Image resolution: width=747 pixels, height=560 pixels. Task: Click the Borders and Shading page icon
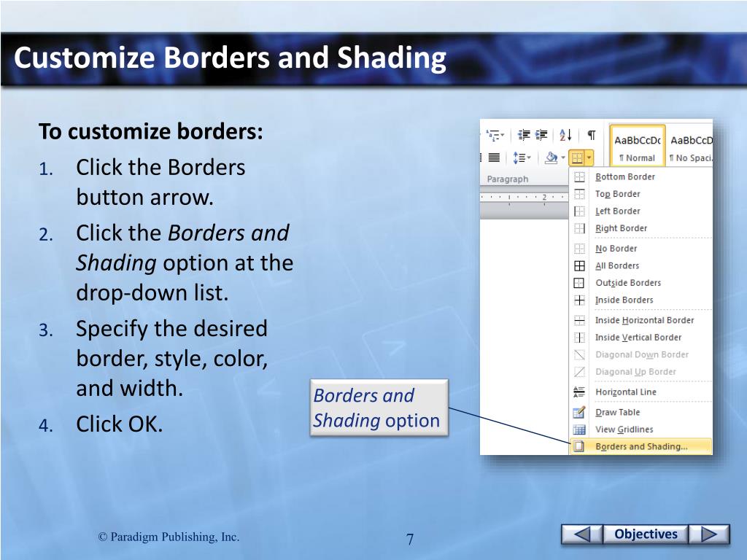579,447
